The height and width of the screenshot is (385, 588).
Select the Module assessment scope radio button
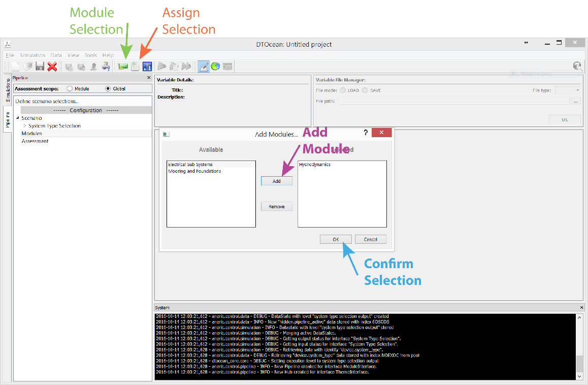(70, 88)
